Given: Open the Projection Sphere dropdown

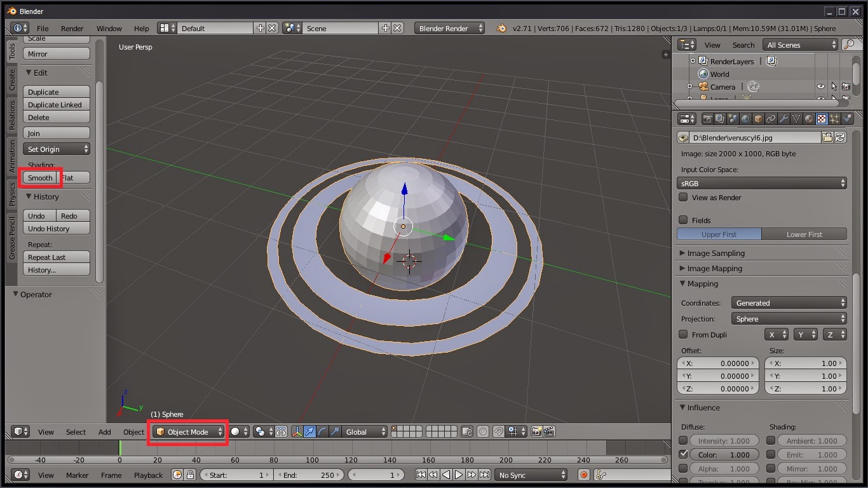Looking at the screenshot, I should (789, 319).
